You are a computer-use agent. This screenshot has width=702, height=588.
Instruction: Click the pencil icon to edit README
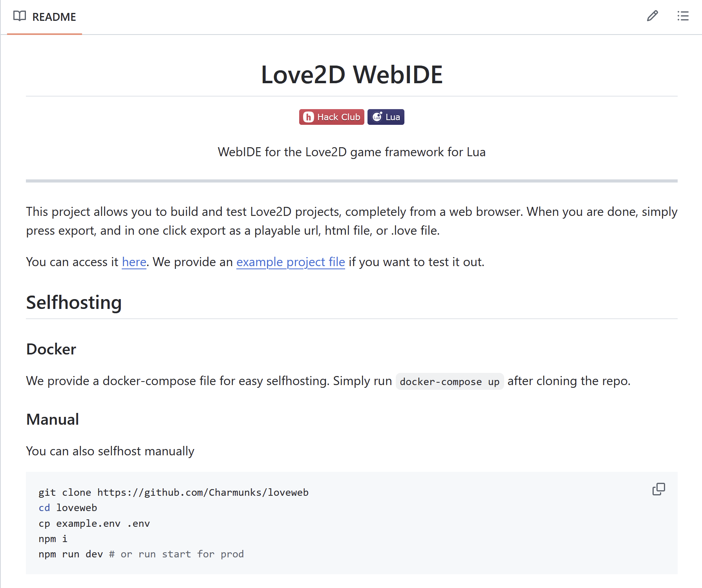(x=652, y=16)
